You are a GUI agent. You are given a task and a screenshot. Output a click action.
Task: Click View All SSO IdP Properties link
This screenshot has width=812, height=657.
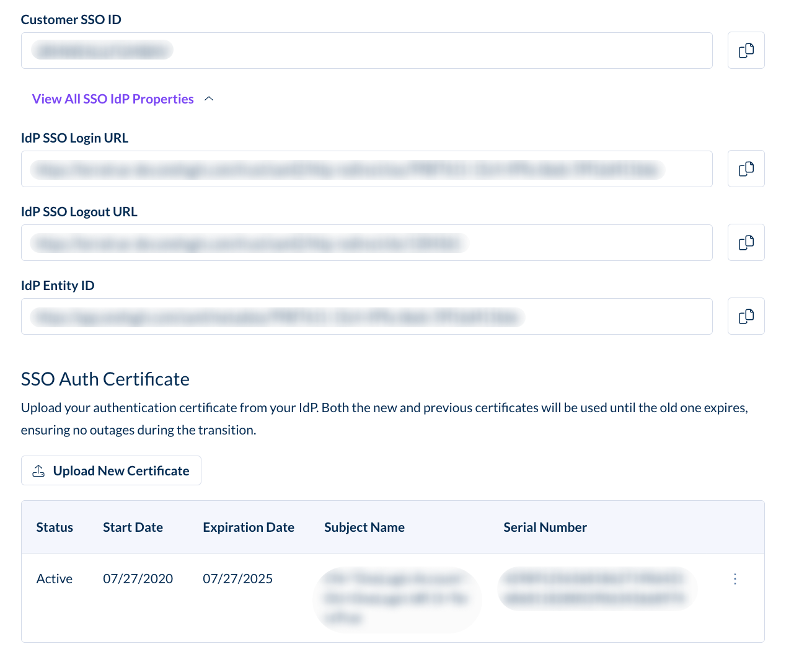coord(113,99)
